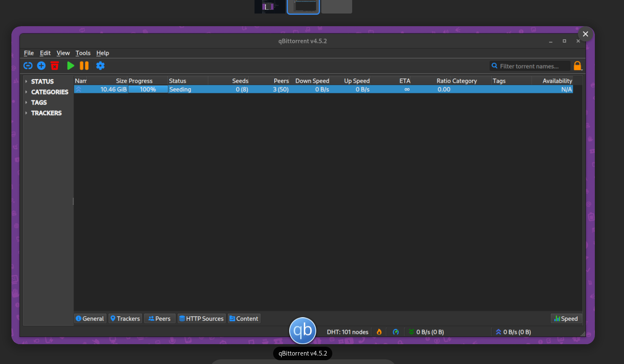Open the add torrent link dialog
The height and width of the screenshot is (364, 624).
[27, 65]
